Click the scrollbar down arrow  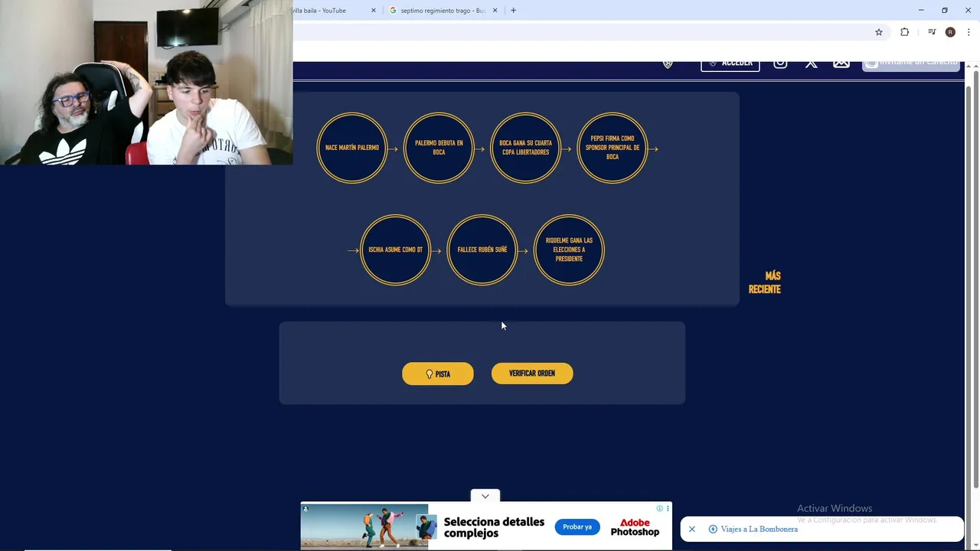pos(975,546)
